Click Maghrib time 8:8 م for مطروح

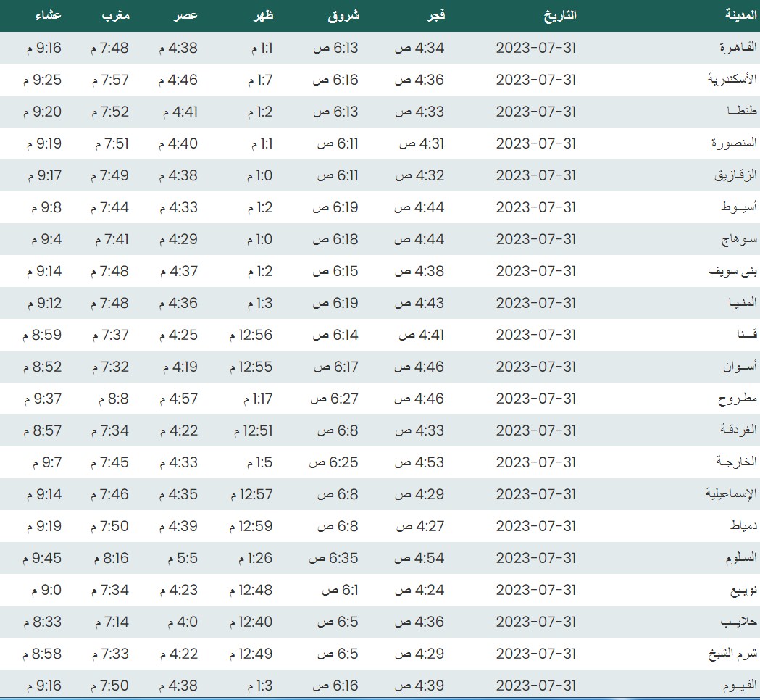(x=111, y=399)
